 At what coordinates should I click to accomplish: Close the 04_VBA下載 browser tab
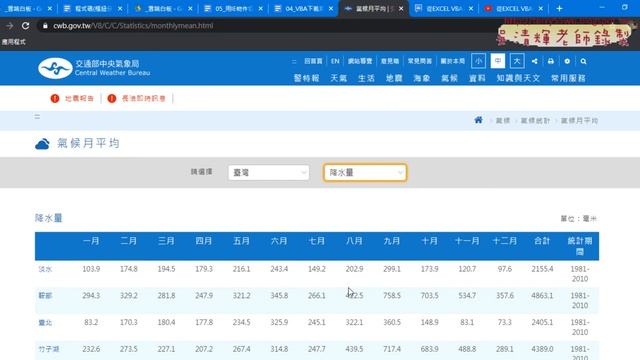coord(331,8)
